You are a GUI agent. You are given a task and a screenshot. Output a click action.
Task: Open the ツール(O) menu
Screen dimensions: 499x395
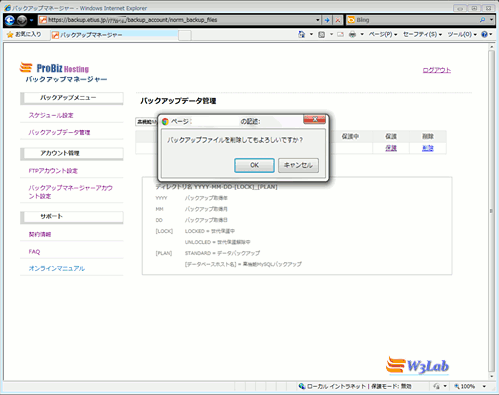[x=462, y=34]
